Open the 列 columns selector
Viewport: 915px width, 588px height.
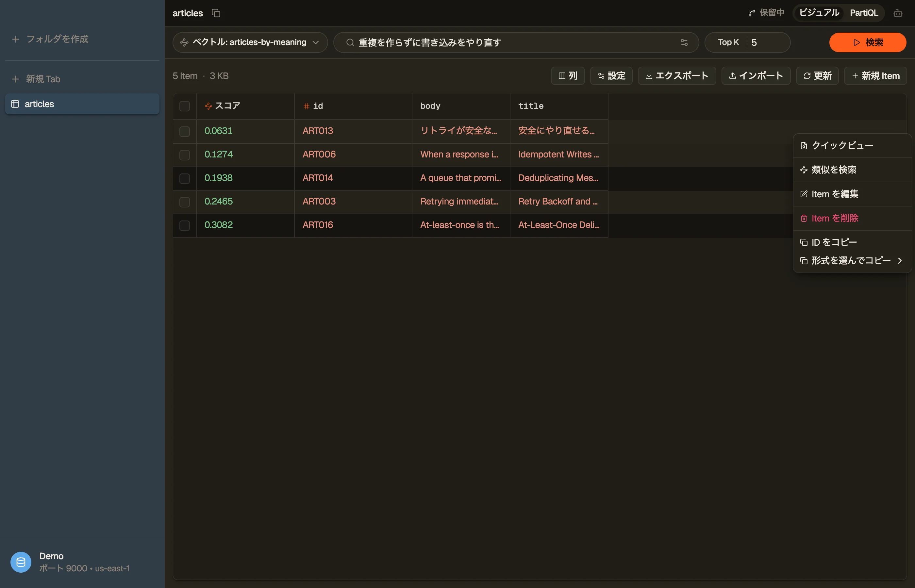(x=568, y=76)
